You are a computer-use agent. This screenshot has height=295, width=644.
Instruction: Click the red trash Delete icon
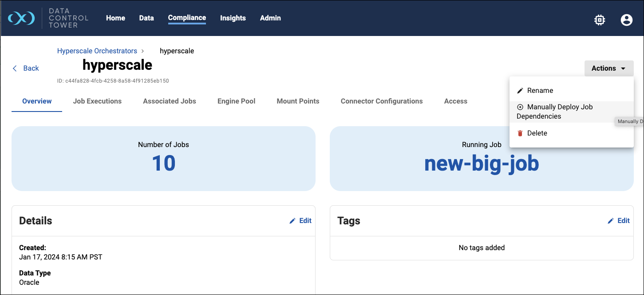(x=520, y=133)
